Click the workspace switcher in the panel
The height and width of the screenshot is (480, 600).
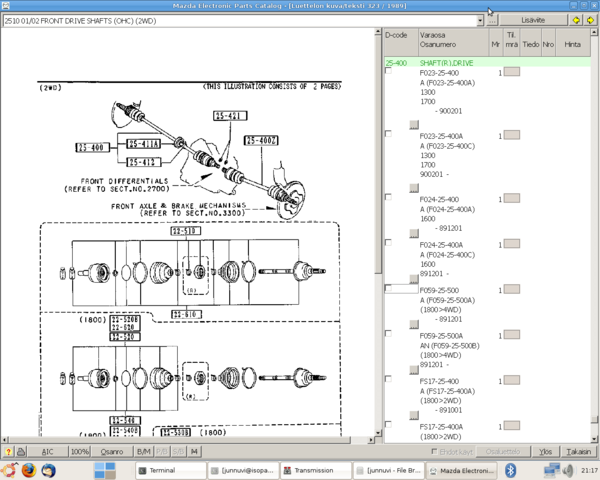[x=105, y=470]
